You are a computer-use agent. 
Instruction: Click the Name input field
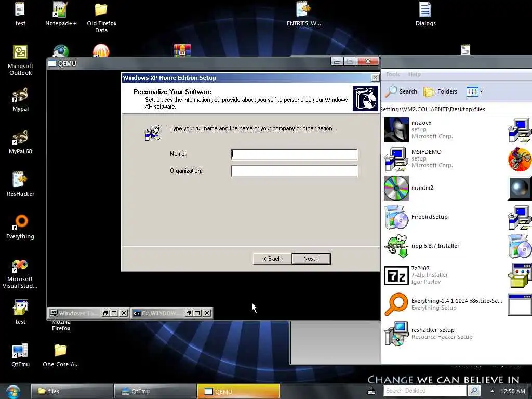coord(294,154)
